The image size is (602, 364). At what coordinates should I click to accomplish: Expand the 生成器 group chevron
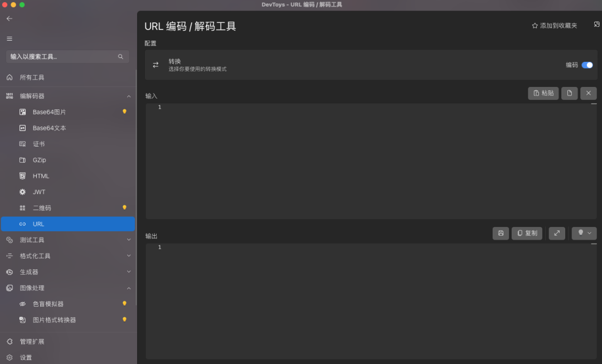(129, 272)
